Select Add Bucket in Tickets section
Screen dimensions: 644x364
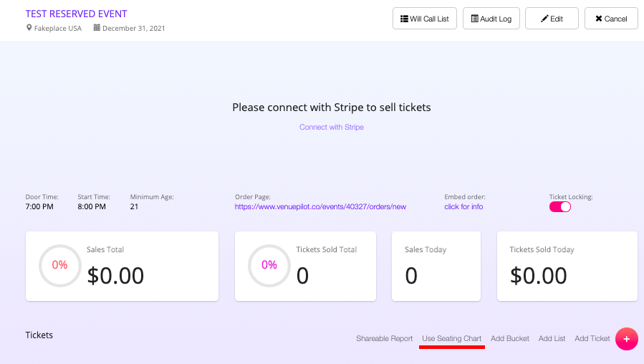tap(510, 338)
